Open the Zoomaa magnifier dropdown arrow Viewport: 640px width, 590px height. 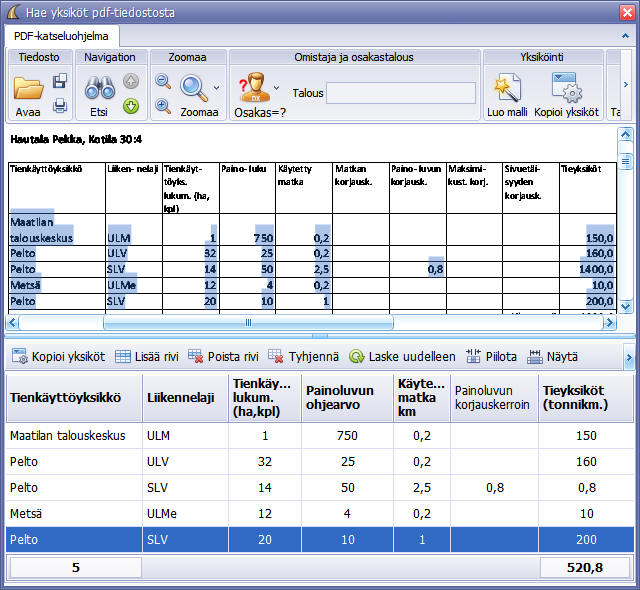pos(217,88)
